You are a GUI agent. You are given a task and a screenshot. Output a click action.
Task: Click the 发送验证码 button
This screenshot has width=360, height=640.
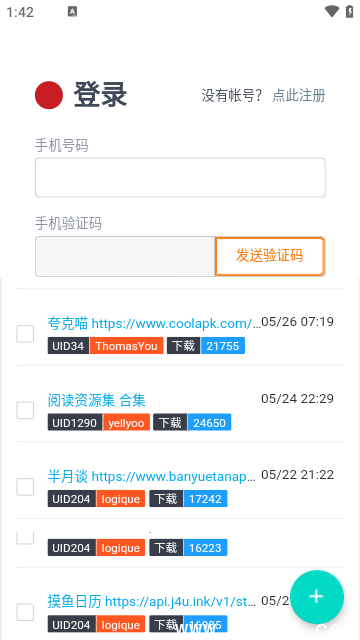(269, 256)
